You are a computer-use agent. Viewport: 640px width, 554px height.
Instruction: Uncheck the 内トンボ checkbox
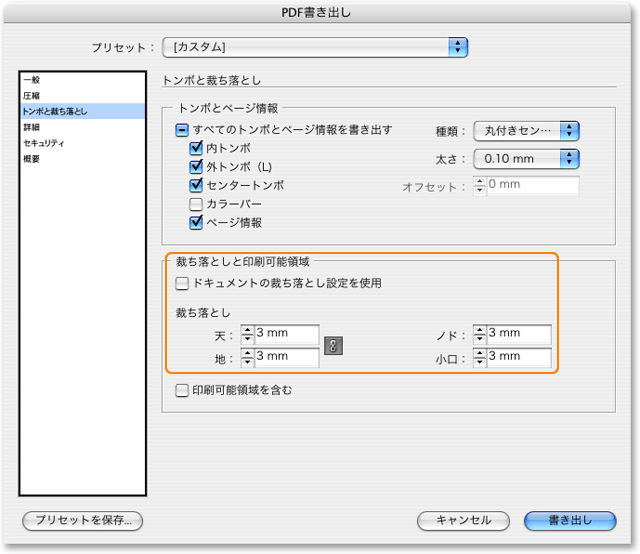tap(196, 148)
